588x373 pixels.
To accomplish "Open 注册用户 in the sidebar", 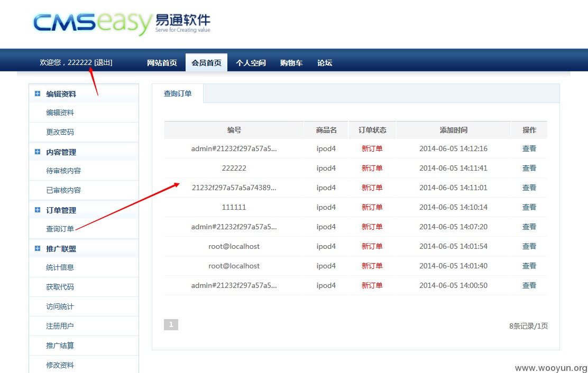I will coord(60,326).
